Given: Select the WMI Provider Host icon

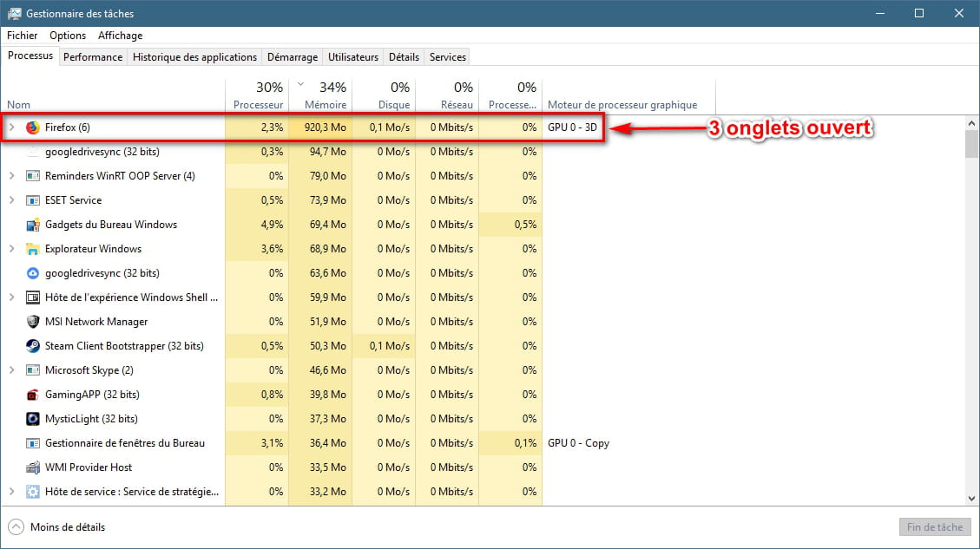Looking at the screenshot, I should click(32, 467).
